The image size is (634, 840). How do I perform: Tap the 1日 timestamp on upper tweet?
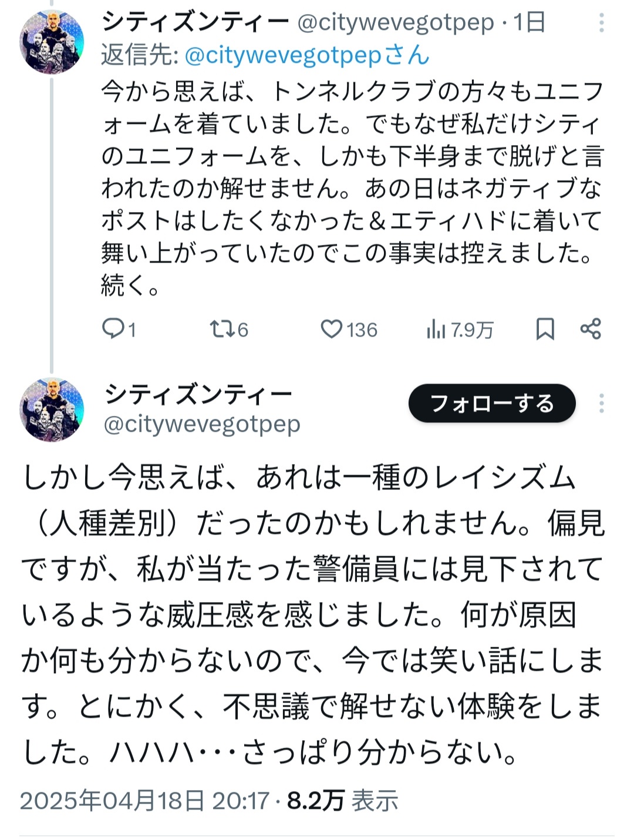coord(530,23)
